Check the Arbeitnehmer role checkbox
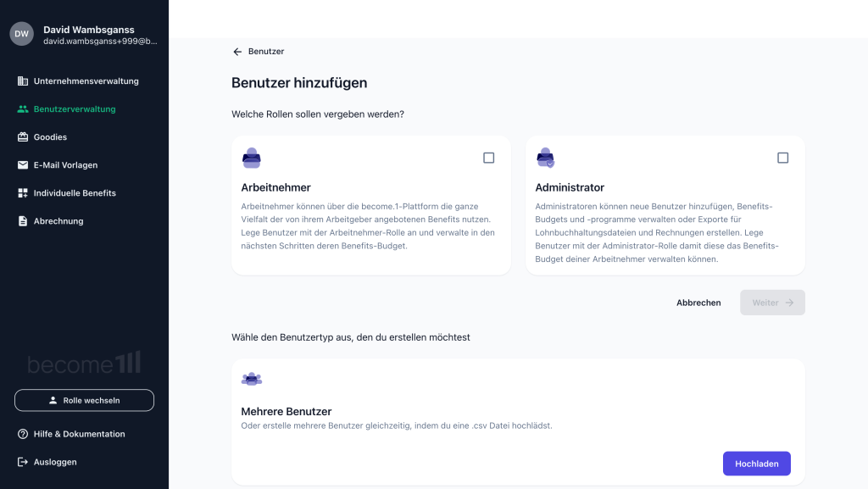868x489 pixels. 489,158
